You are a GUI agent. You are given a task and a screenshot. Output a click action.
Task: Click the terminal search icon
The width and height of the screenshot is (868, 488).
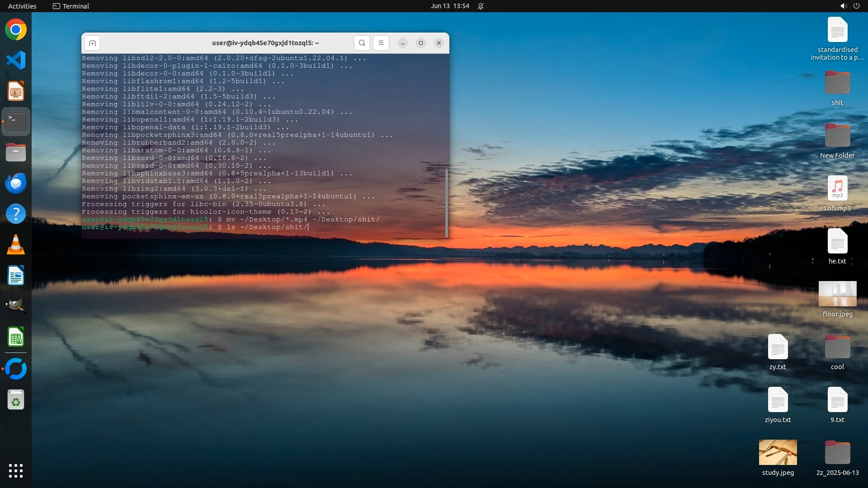[x=362, y=43]
